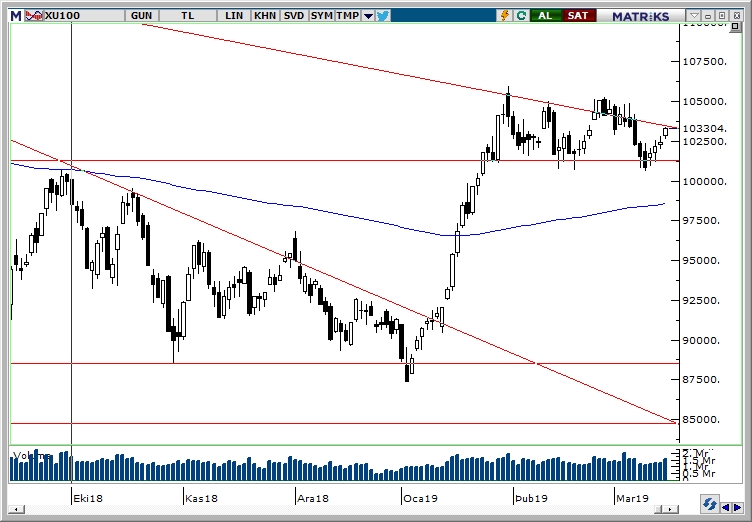
Task: Click the 103304 current price label
Action: pos(705,129)
